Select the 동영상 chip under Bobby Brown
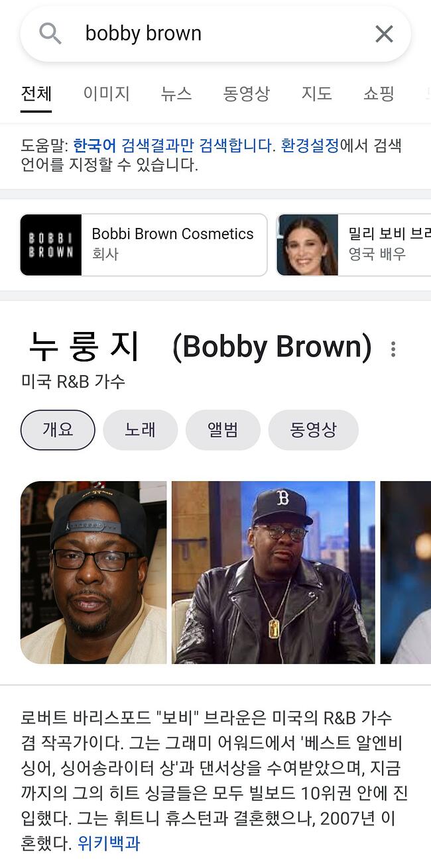Screen dimensions: 431x868 pos(313,430)
